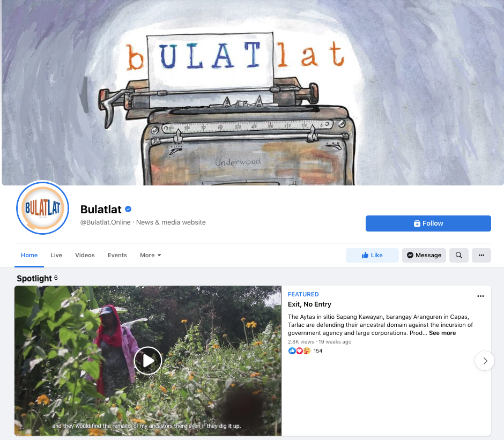Screen dimensions: 504x440
Task: Open the Videos tab
Action: [x=85, y=255]
